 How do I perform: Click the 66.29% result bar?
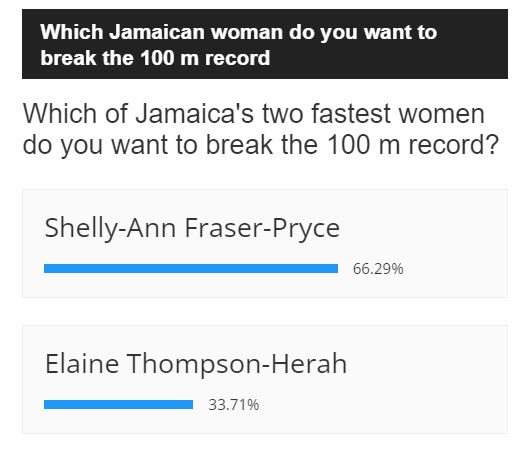(x=191, y=268)
